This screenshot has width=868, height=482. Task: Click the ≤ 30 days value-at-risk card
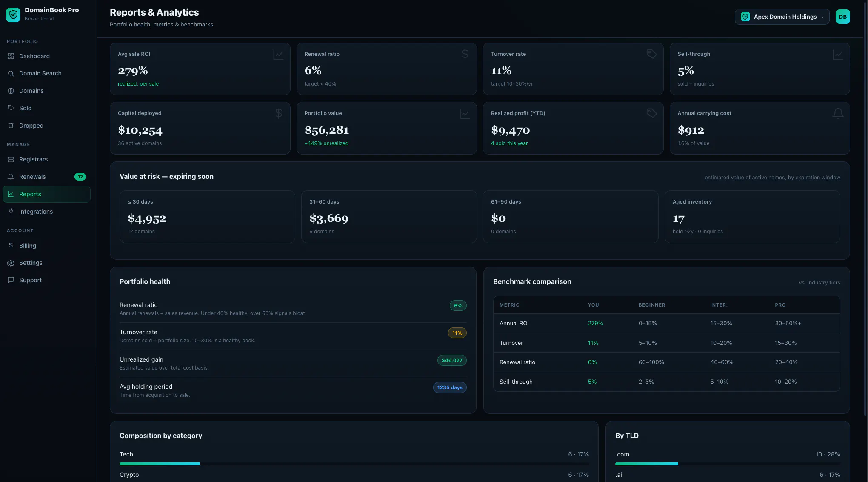click(x=207, y=217)
